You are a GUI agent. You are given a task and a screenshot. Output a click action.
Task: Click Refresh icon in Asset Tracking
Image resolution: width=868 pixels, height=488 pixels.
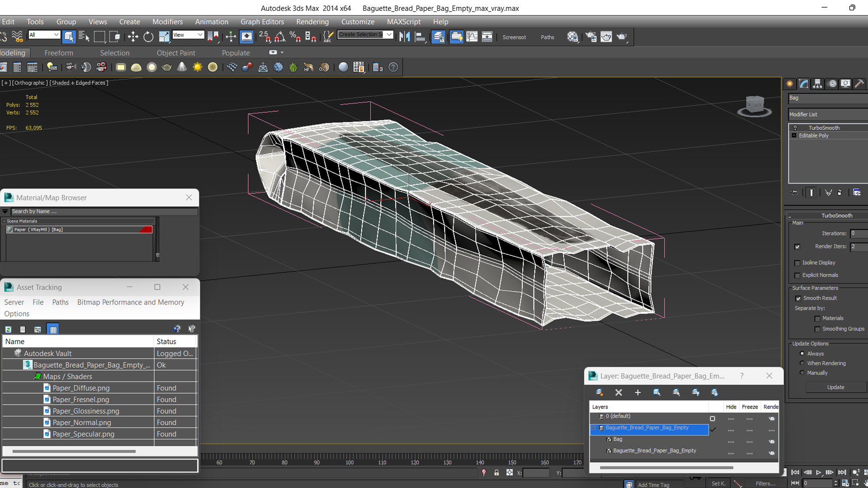click(8, 329)
